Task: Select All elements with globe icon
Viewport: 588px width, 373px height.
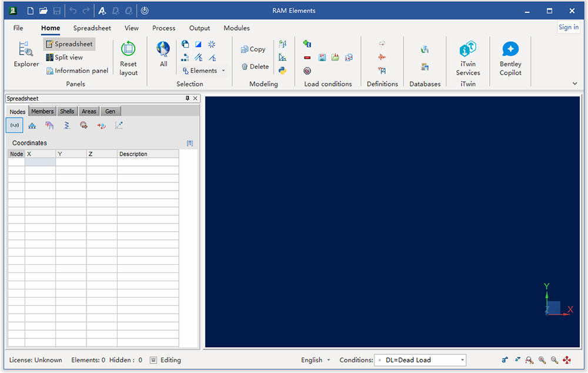Action: pyautogui.click(x=163, y=54)
